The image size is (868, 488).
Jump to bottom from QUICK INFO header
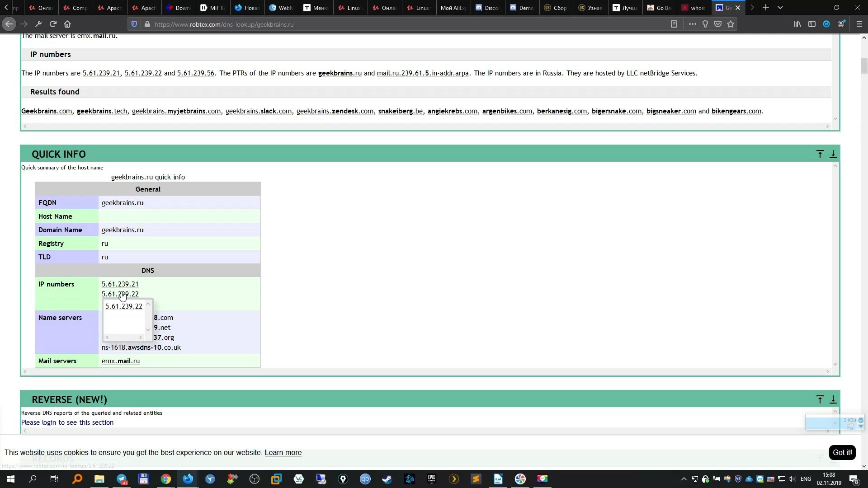click(833, 154)
